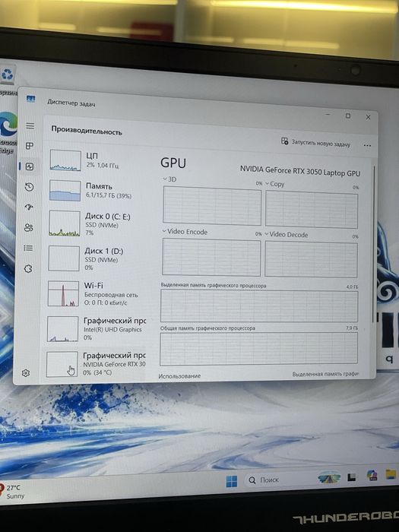Select the Performance page icon
The image size is (399, 532).
[30, 166]
